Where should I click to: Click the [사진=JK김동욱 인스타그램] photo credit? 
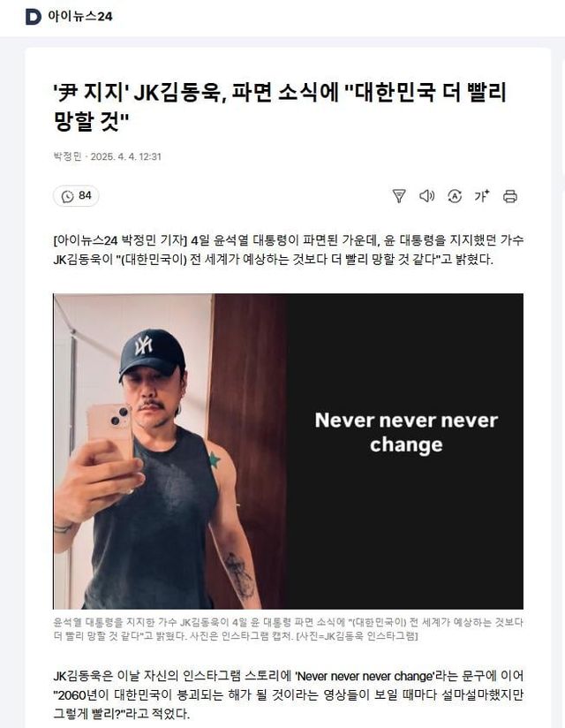(357, 635)
